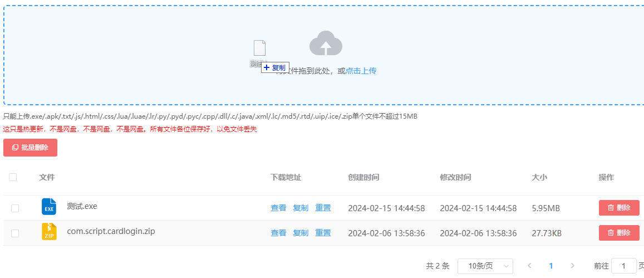Click the allowed file types hint text

(x=210, y=116)
